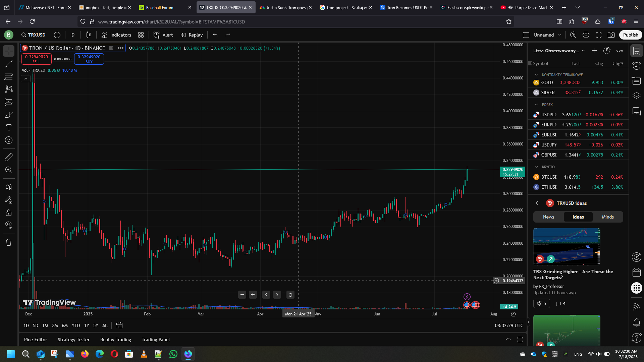Select the YTD time range
The image size is (644, 362).
76,325
